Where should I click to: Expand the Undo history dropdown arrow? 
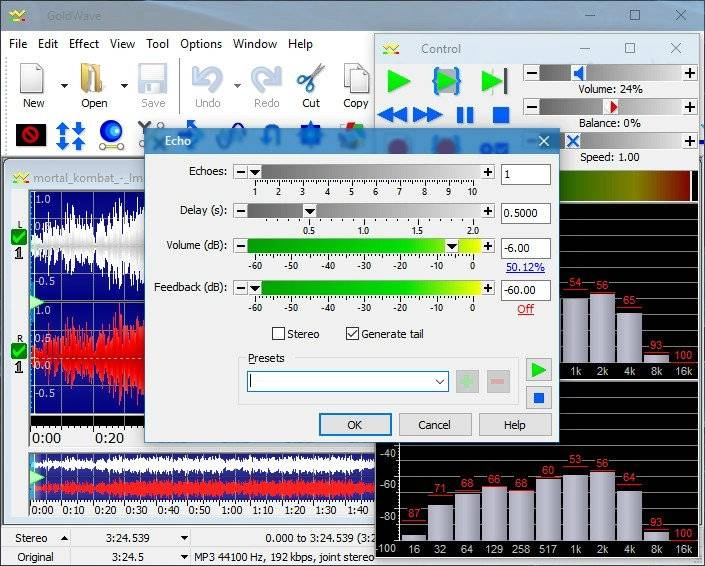coord(237,85)
